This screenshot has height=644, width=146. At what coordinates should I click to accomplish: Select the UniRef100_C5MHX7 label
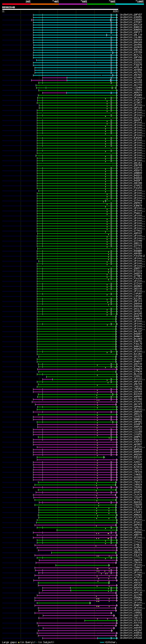point(131,567)
